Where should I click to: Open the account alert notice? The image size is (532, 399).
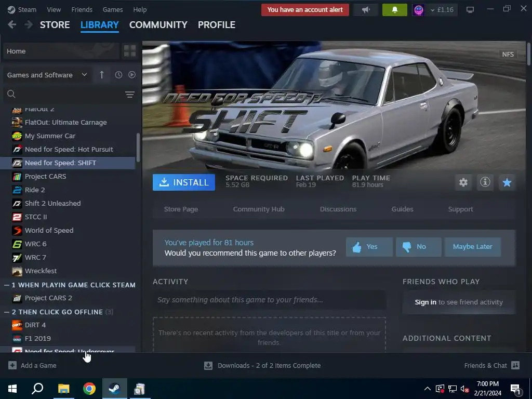pyautogui.click(x=305, y=10)
